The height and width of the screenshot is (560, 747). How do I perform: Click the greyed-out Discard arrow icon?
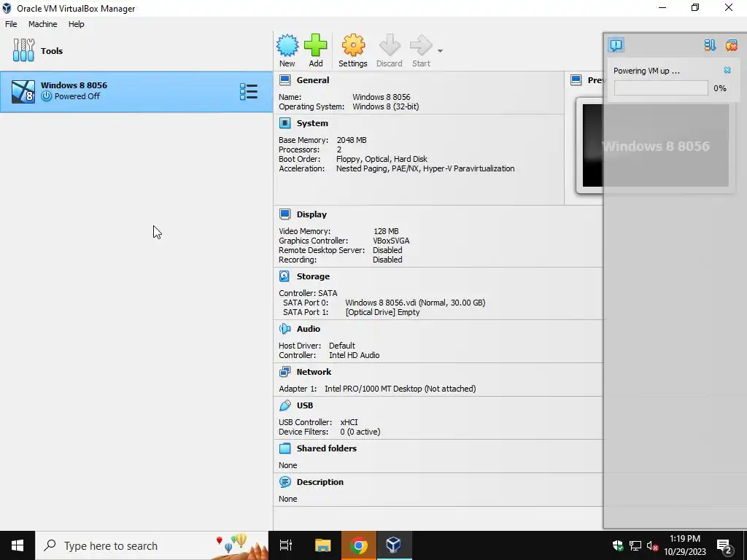click(x=390, y=45)
